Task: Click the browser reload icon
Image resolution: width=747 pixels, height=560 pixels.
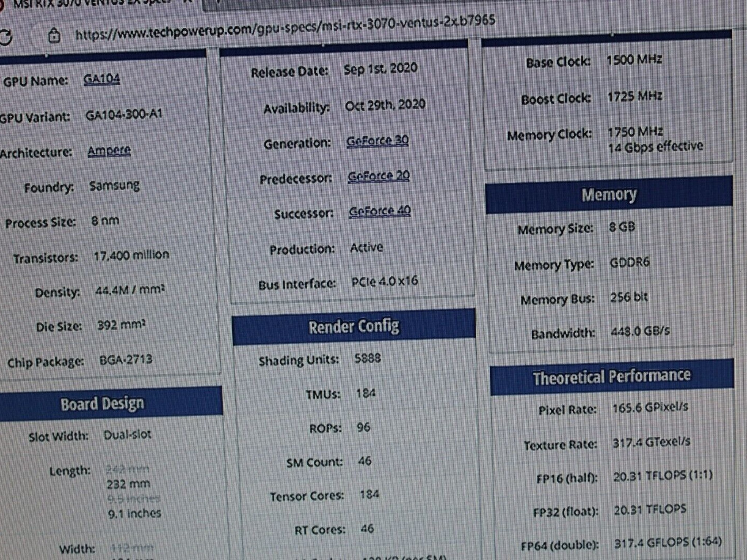Action: tap(5, 37)
